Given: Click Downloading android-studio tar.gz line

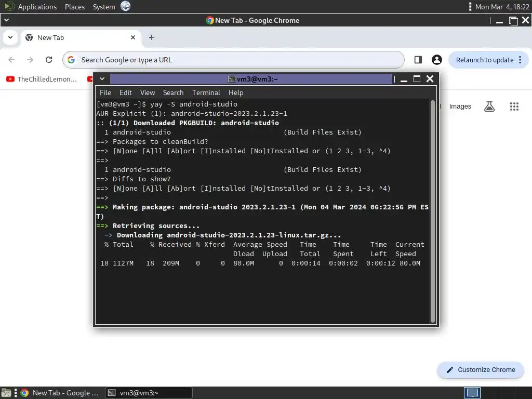Looking at the screenshot, I should 222,235.
